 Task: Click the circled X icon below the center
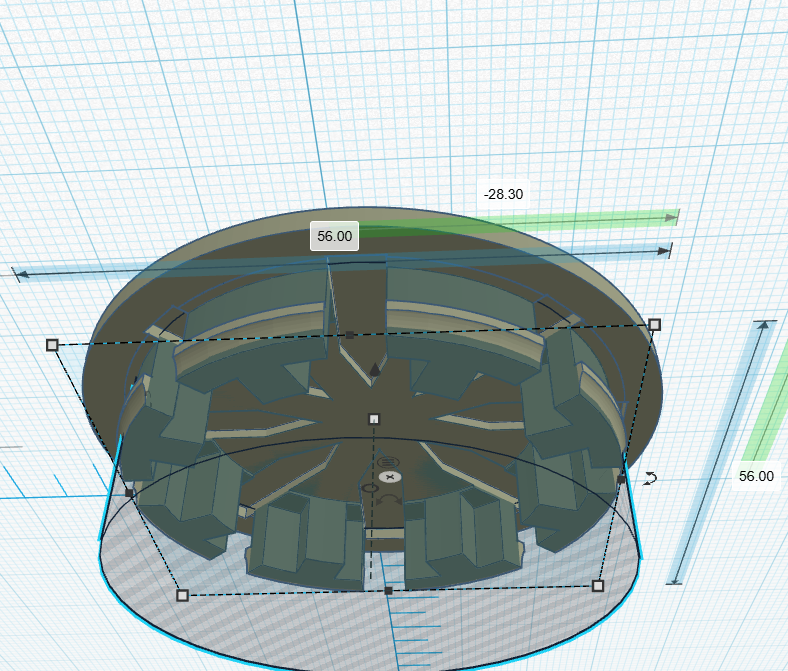[390, 477]
